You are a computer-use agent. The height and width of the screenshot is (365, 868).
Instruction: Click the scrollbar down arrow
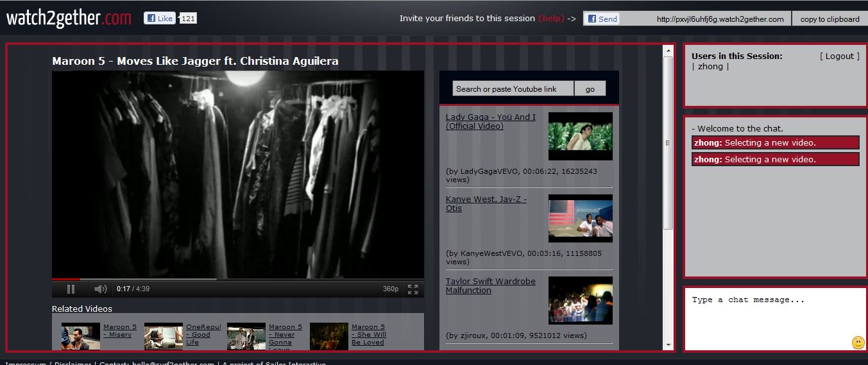tap(668, 344)
